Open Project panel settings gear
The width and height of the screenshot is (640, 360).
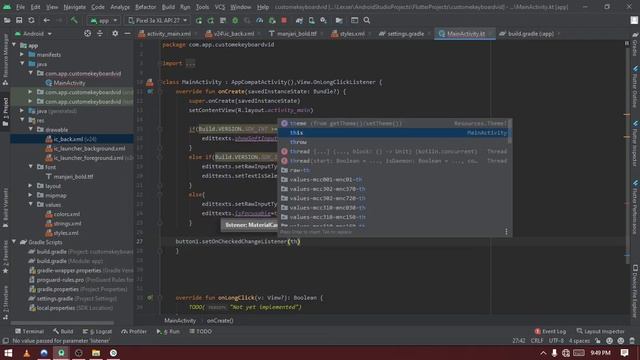coord(115,33)
